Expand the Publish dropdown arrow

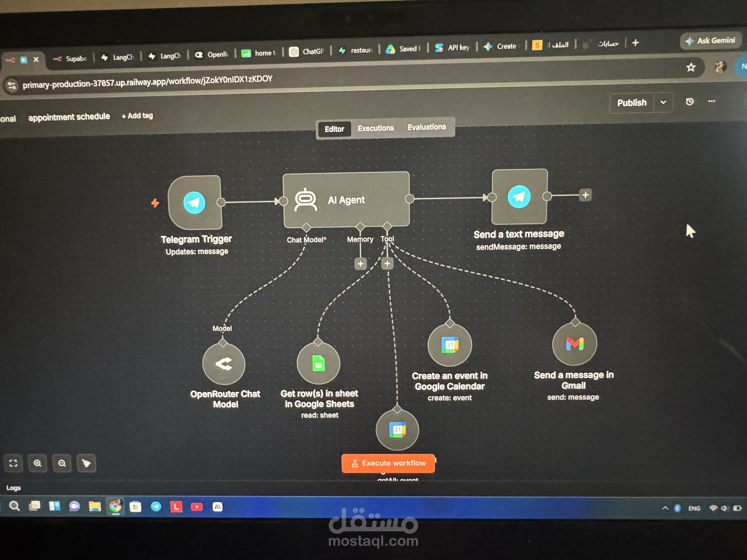(x=663, y=102)
